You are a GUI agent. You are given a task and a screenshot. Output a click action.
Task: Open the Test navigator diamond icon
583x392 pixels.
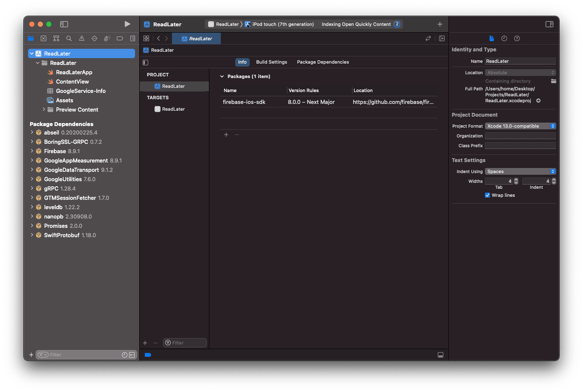click(x=94, y=39)
